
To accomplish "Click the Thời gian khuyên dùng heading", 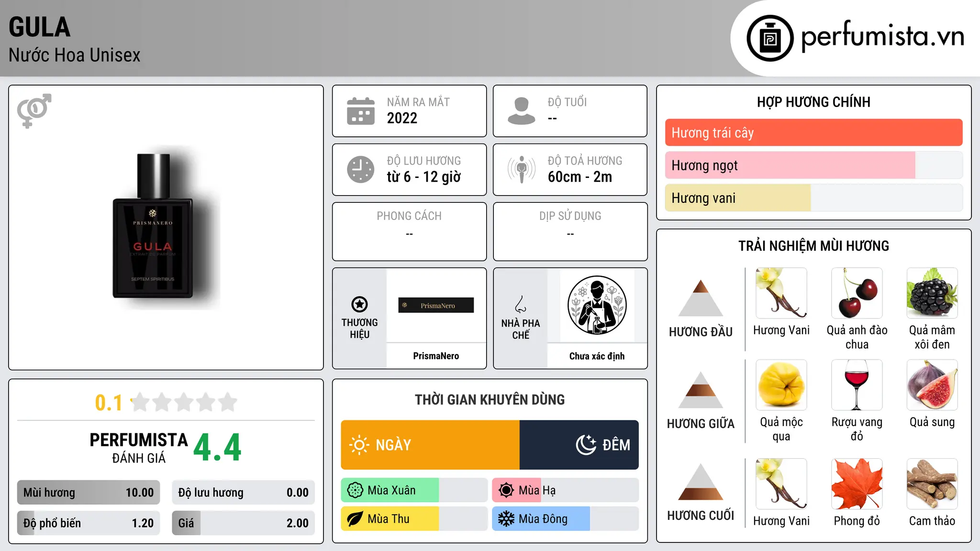I will click(490, 399).
